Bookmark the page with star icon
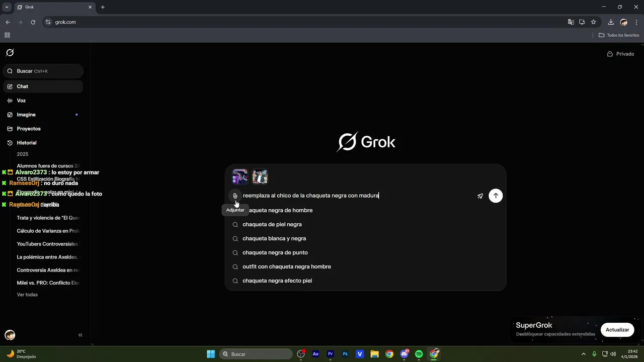Screen dimensions: 644x362 pos(593,22)
